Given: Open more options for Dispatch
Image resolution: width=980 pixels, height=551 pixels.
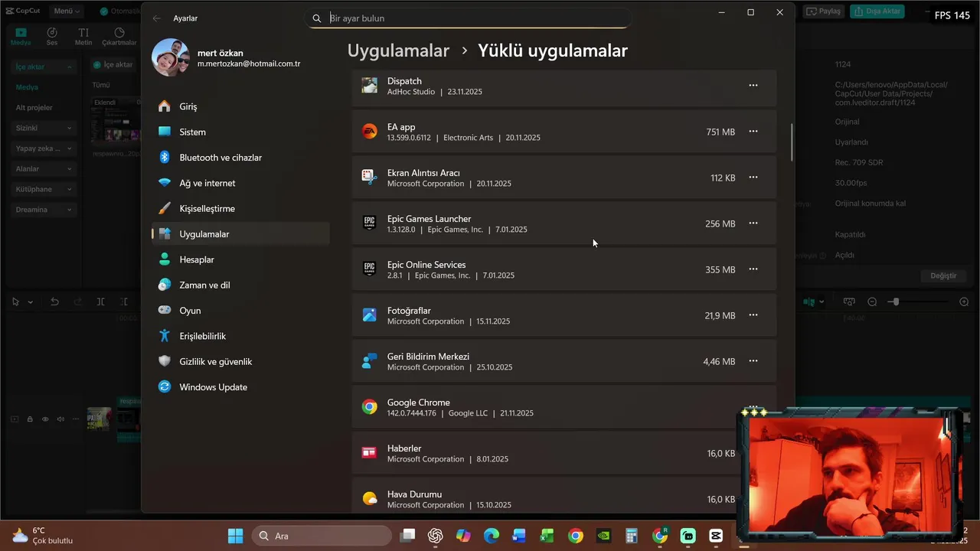Looking at the screenshot, I should (753, 86).
